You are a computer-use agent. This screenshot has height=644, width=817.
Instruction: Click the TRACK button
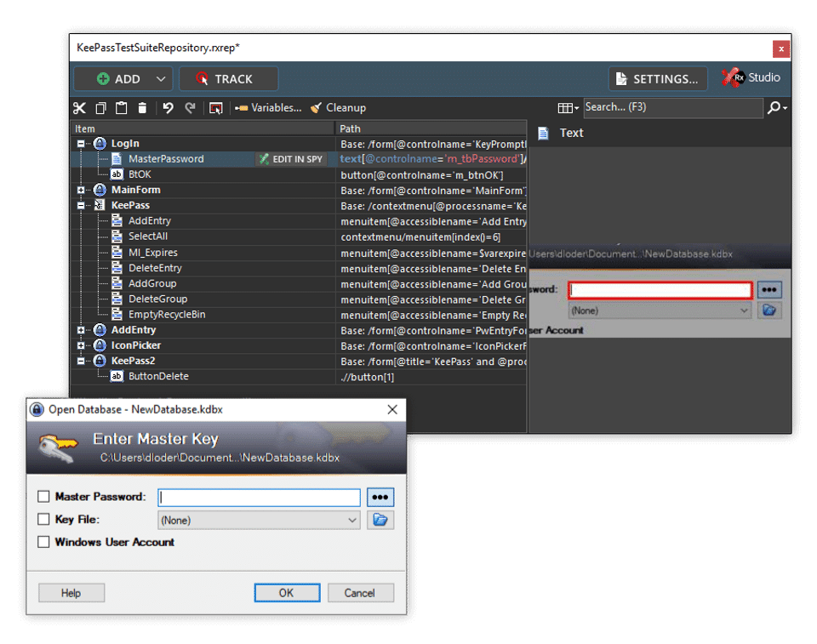click(x=229, y=79)
